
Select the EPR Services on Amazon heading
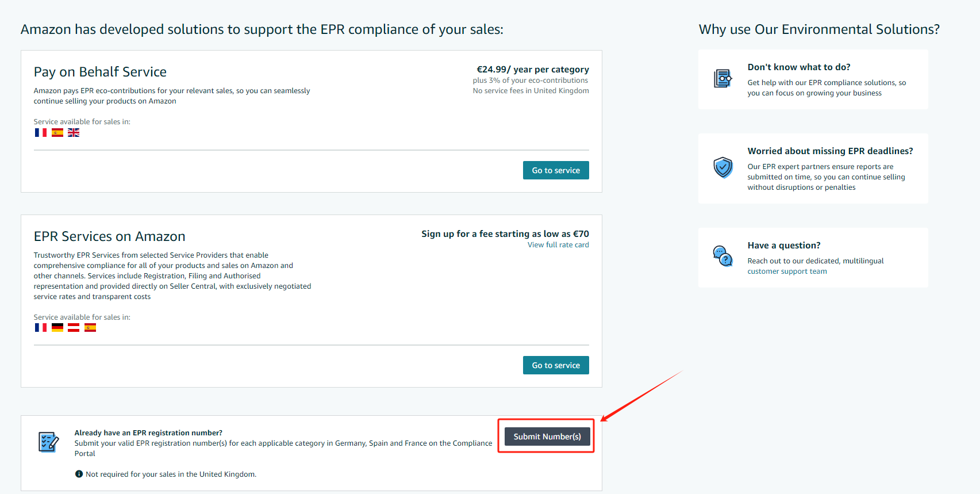pos(109,236)
